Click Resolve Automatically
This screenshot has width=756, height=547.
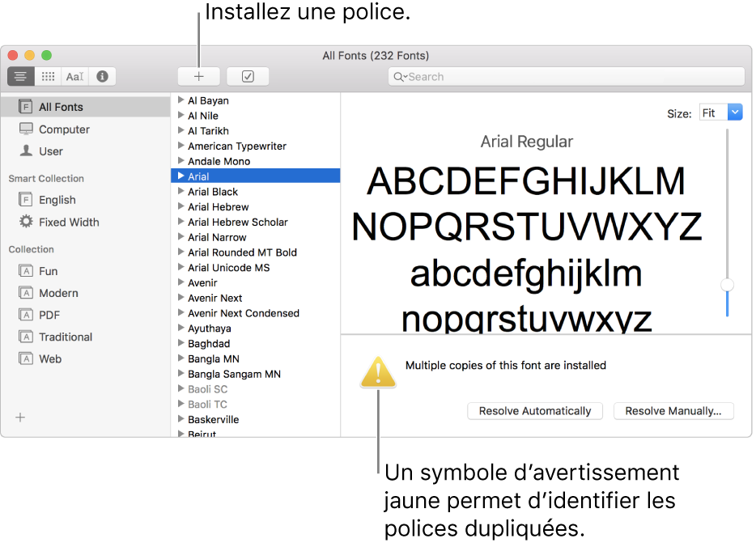point(535,411)
